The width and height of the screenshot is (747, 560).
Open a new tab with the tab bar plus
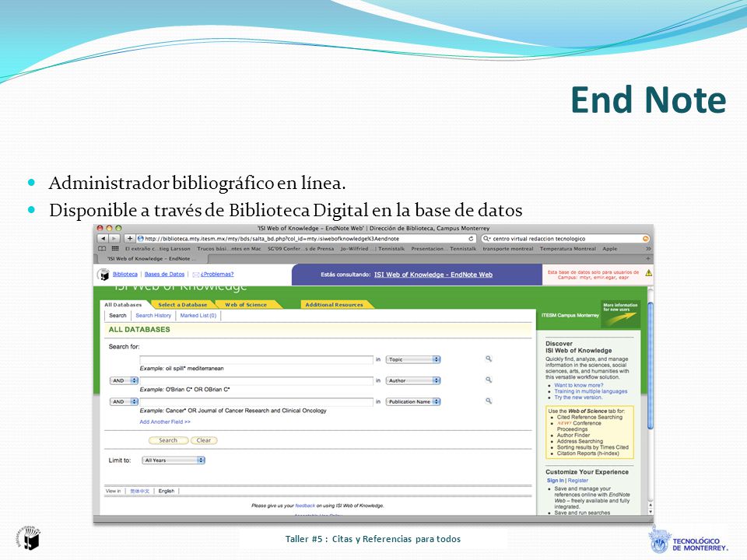(647, 258)
